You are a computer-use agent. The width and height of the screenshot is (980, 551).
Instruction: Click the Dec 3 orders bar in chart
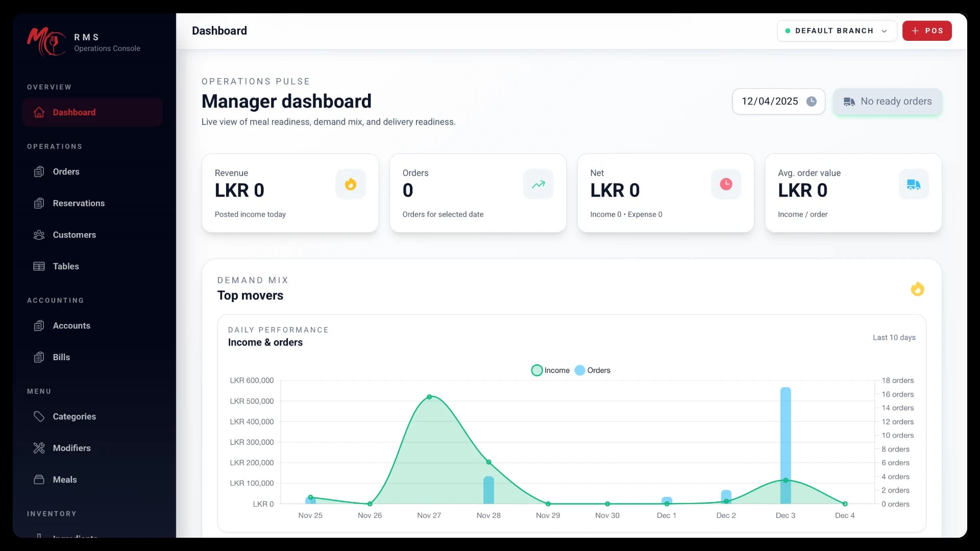click(786, 434)
